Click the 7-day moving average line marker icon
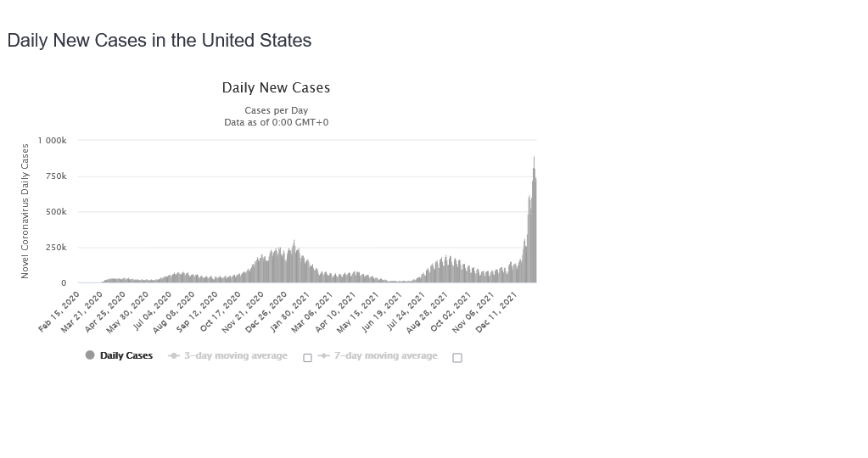Image resolution: width=868 pixels, height=458 pixels. pyautogui.click(x=323, y=356)
